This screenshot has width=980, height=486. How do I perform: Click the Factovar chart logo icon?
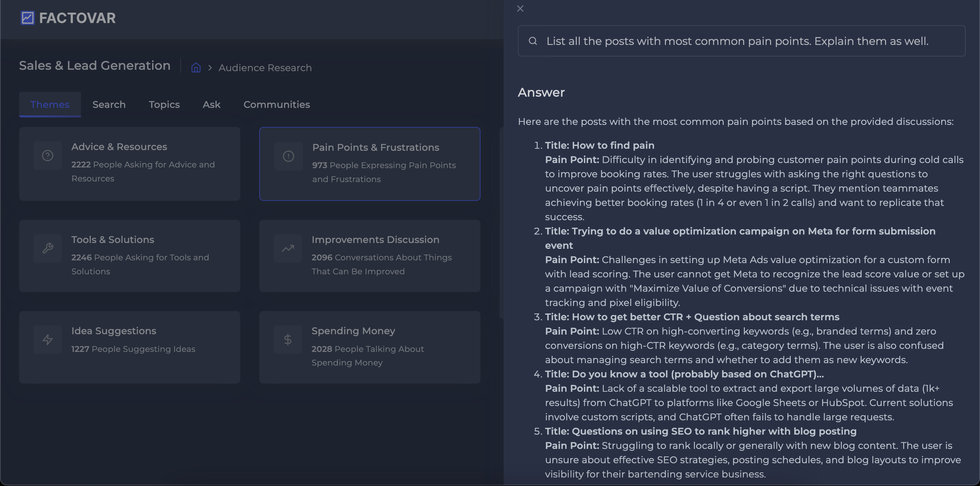pos(27,18)
